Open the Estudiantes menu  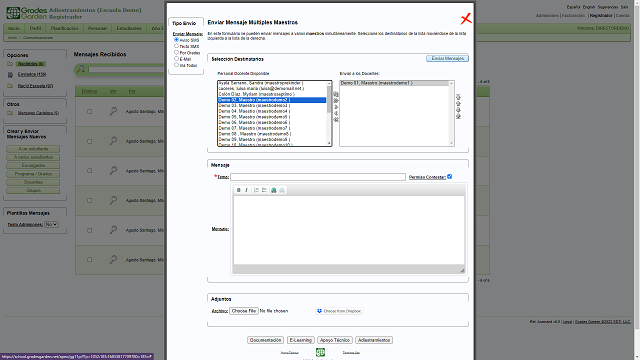[129, 29]
